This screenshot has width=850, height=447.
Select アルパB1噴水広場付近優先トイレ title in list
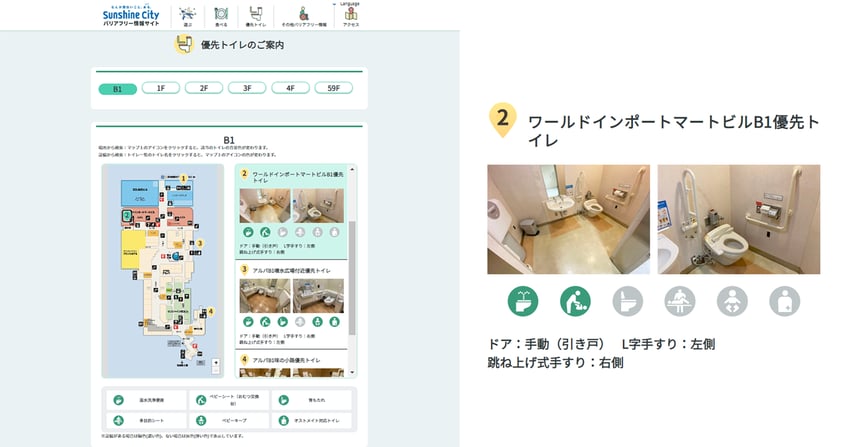292,270
